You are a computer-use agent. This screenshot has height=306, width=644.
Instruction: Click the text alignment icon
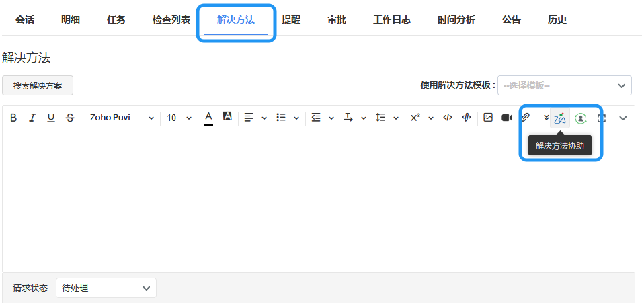point(249,118)
